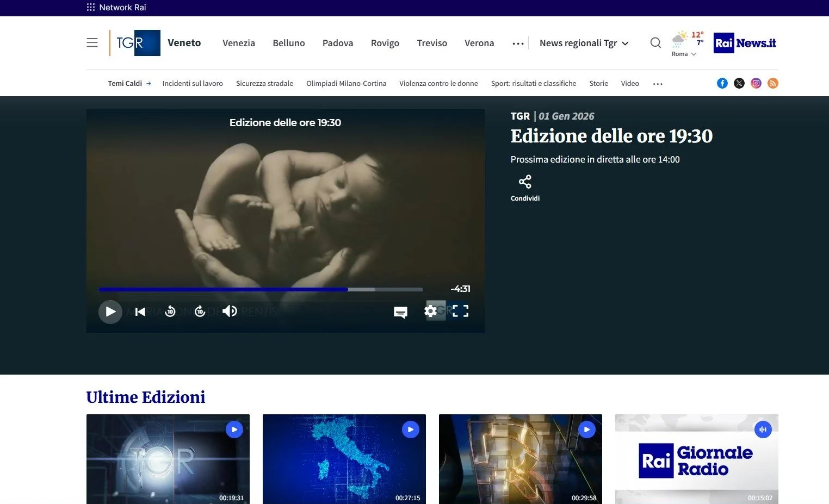Open the golden R edition 00:29:58

point(521,459)
